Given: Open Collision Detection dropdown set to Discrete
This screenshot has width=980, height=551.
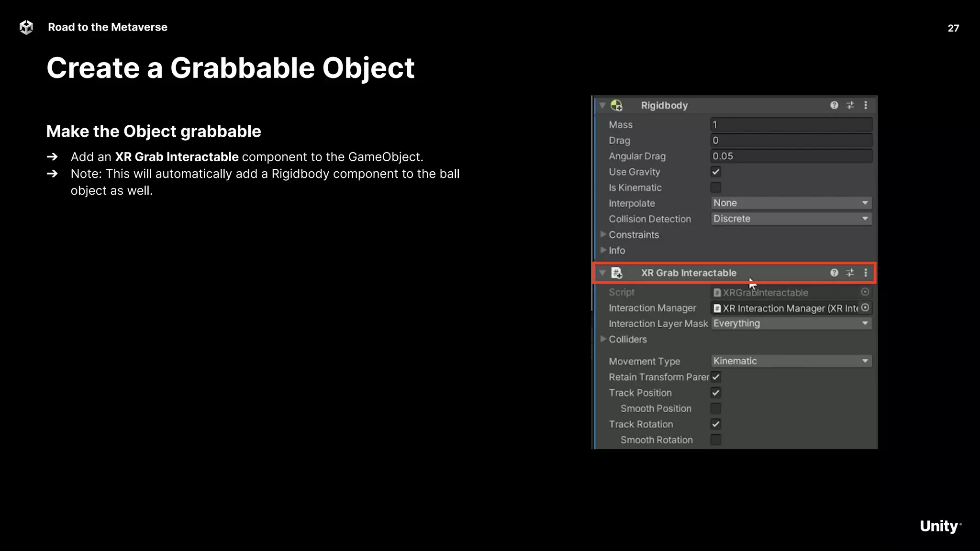Looking at the screenshot, I should pyautogui.click(x=791, y=219).
